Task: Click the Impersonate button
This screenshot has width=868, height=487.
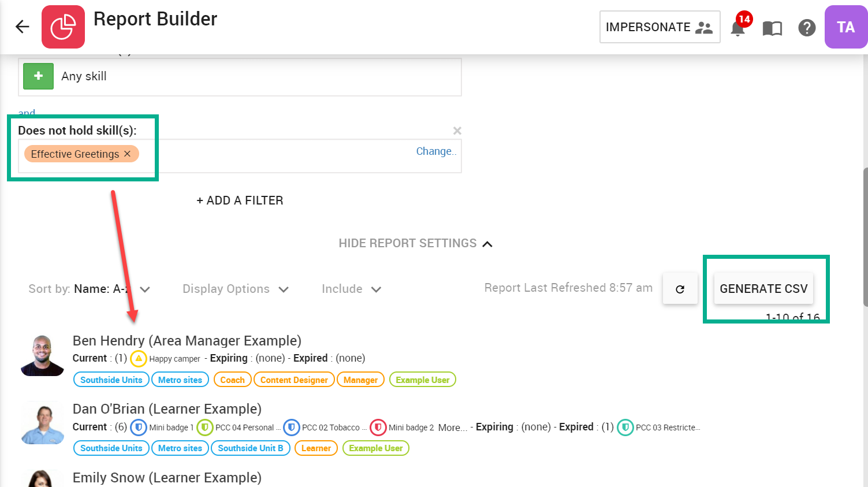Action: (660, 27)
